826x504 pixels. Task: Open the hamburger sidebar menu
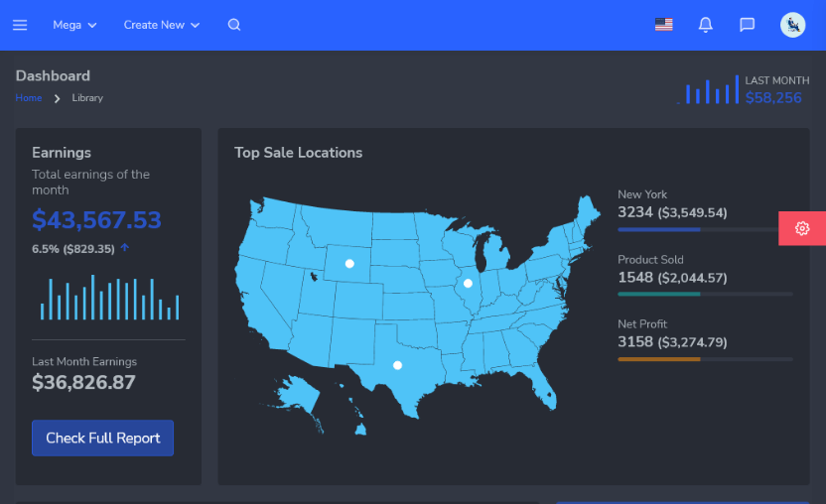(x=20, y=25)
